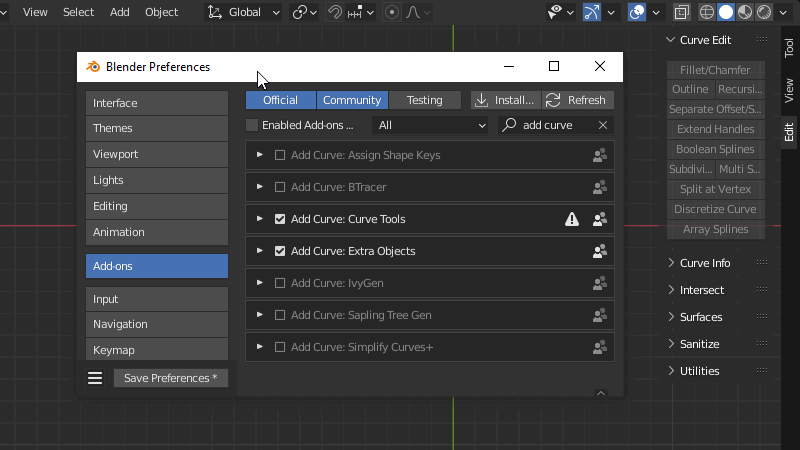Screen dimensions: 800x450
Task: Toggle the show overlays button
Action: pos(637,12)
